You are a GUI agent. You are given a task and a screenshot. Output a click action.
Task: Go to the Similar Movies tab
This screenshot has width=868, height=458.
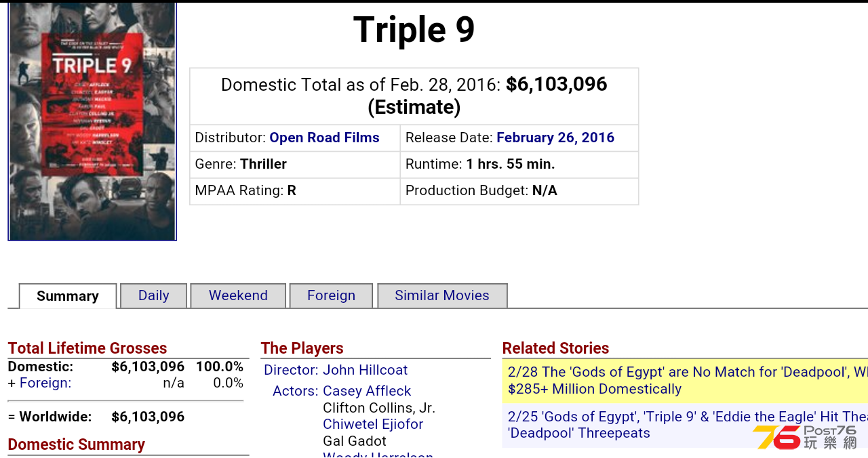[442, 295]
